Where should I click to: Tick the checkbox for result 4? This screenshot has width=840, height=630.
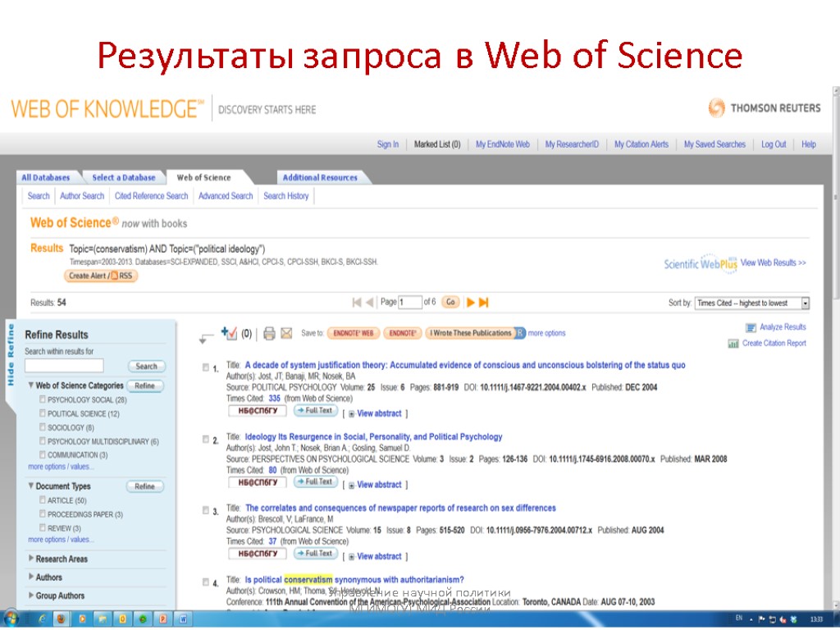tap(206, 582)
